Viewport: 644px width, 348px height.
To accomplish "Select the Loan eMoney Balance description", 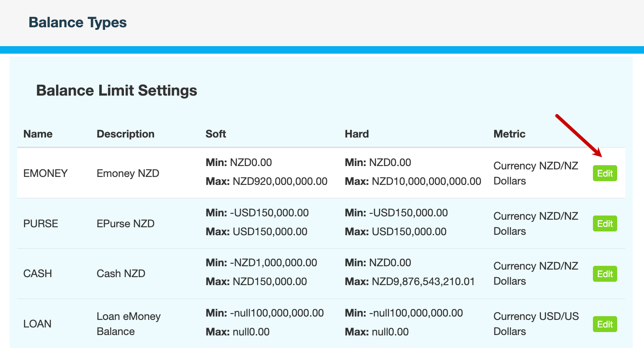I will click(128, 324).
